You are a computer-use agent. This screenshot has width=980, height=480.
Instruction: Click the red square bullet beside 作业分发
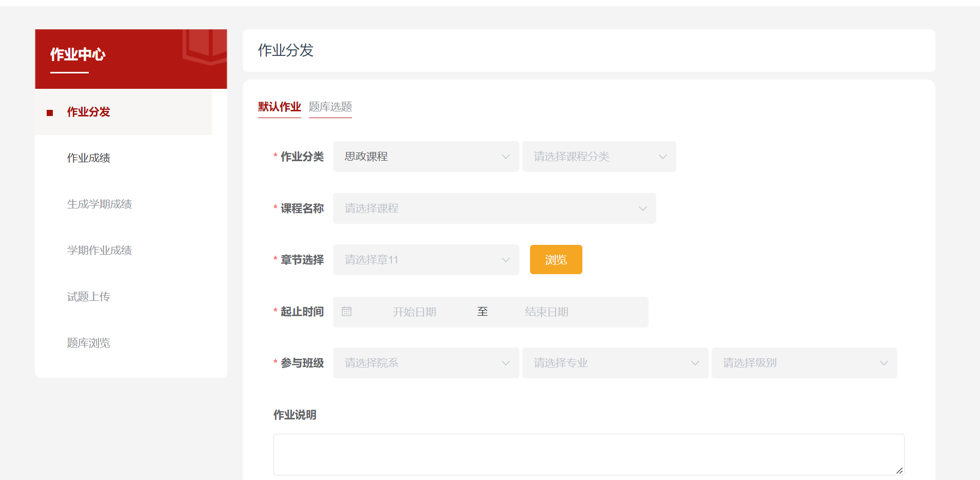tap(50, 113)
